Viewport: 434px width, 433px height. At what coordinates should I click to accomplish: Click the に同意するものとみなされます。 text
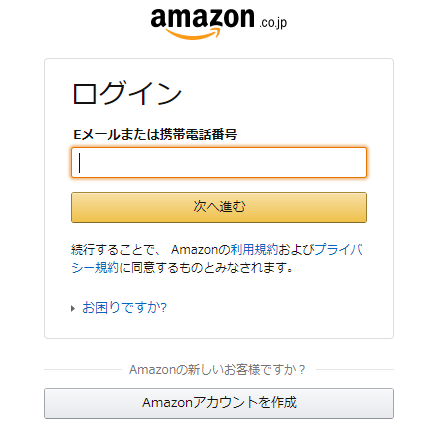click(206, 267)
